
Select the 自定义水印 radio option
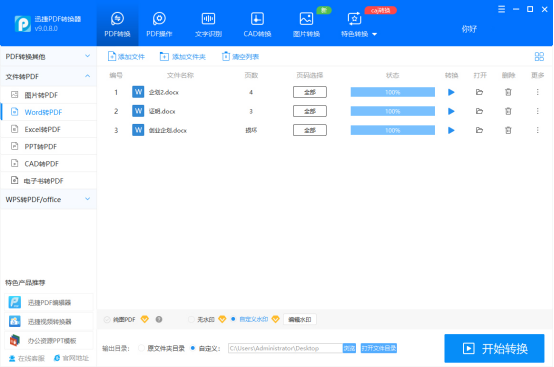point(233,319)
